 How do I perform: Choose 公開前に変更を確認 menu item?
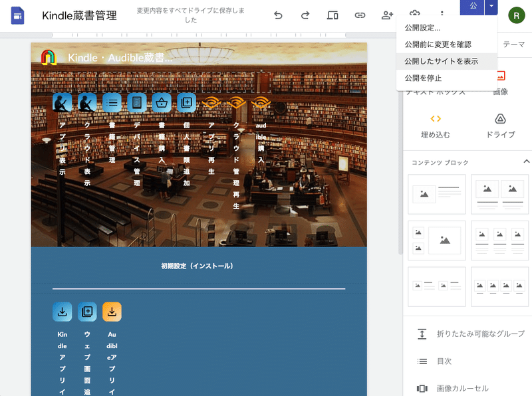click(x=446, y=45)
